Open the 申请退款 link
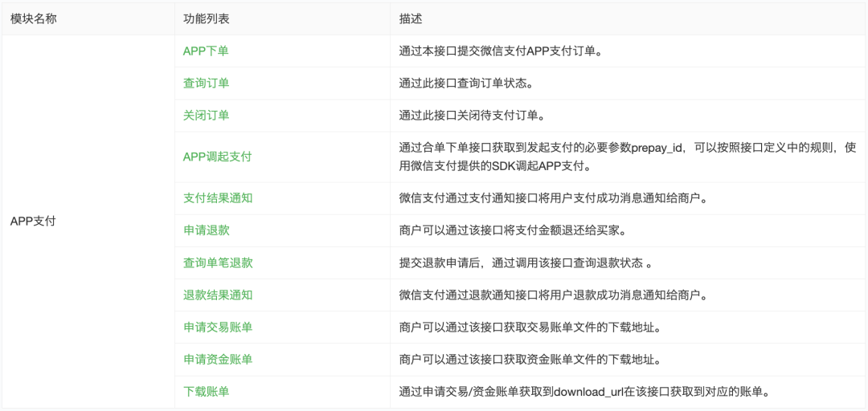The image size is (868, 411). (x=206, y=230)
